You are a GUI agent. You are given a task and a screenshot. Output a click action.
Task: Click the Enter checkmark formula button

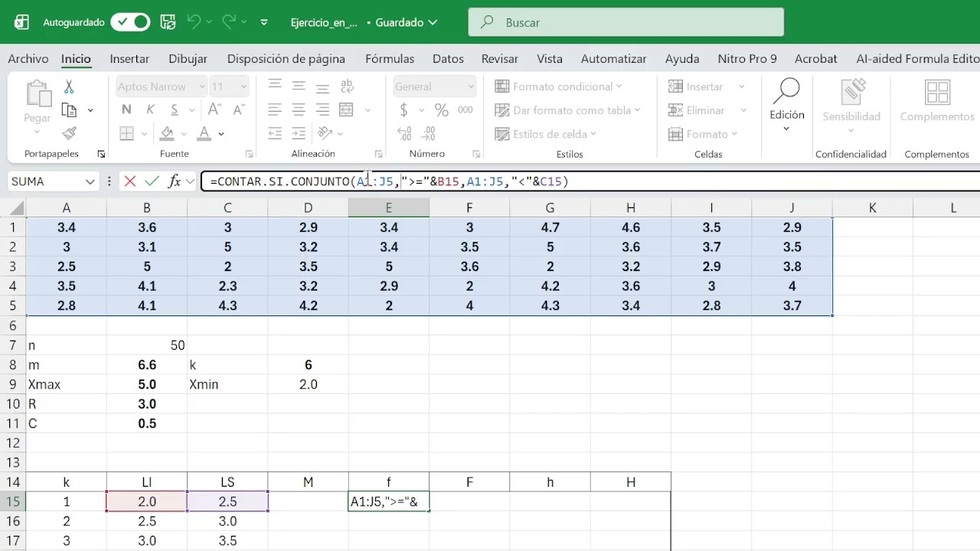coord(152,181)
